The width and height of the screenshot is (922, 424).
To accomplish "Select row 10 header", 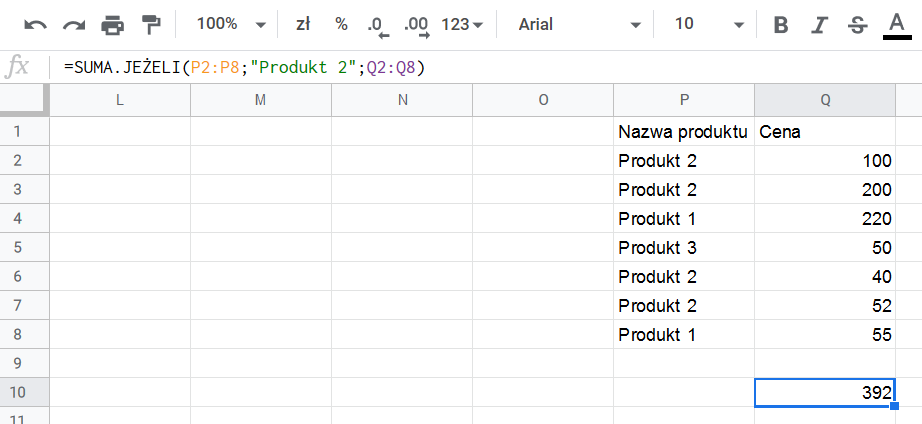I will [18, 392].
